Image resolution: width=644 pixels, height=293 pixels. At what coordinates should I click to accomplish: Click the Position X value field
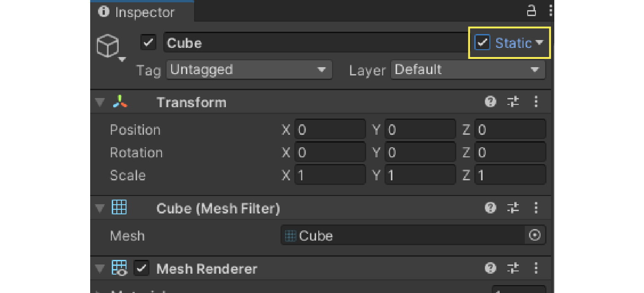(329, 130)
